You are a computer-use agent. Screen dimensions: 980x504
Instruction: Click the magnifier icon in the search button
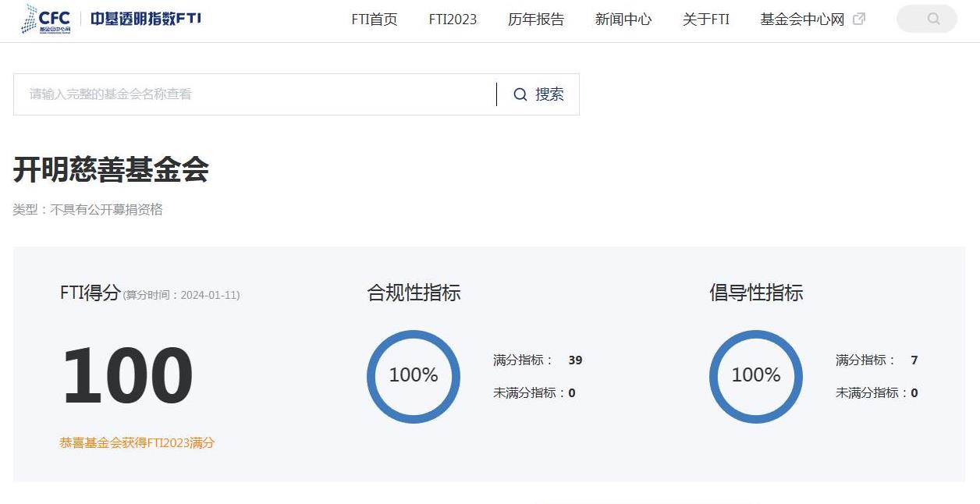pos(520,94)
